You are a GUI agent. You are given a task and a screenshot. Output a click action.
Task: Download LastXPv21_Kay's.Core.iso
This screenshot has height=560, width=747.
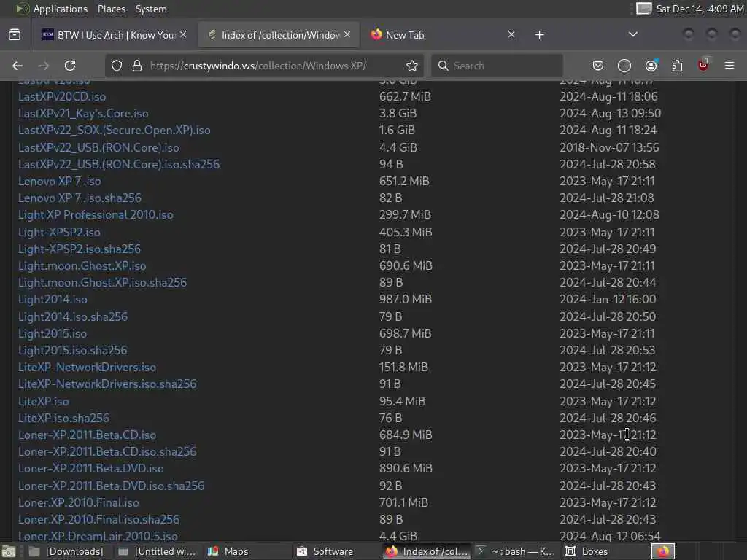(83, 113)
